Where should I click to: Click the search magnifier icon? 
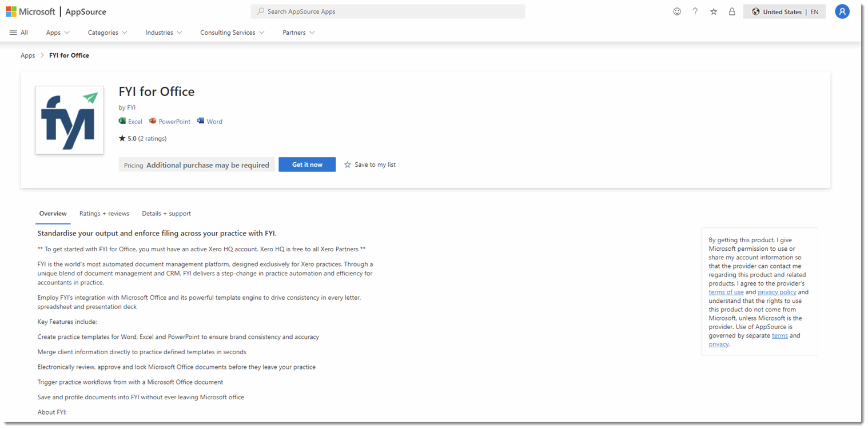coord(260,11)
